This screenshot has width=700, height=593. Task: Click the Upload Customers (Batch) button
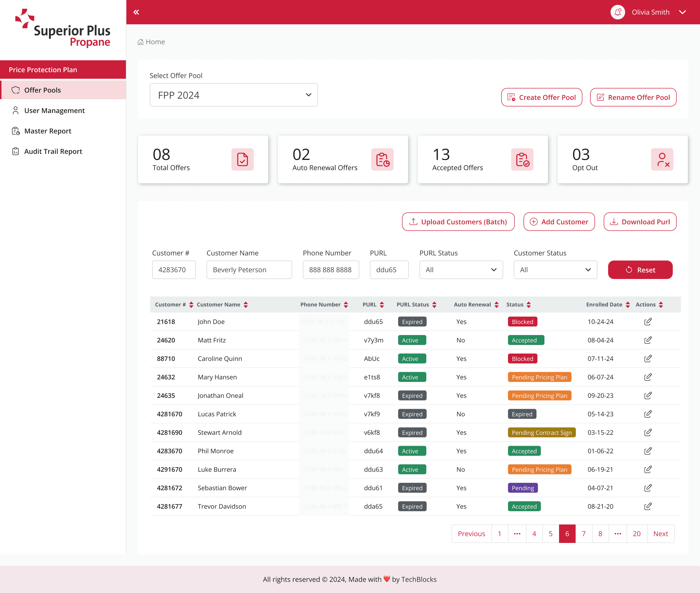pyautogui.click(x=458, y=222)
